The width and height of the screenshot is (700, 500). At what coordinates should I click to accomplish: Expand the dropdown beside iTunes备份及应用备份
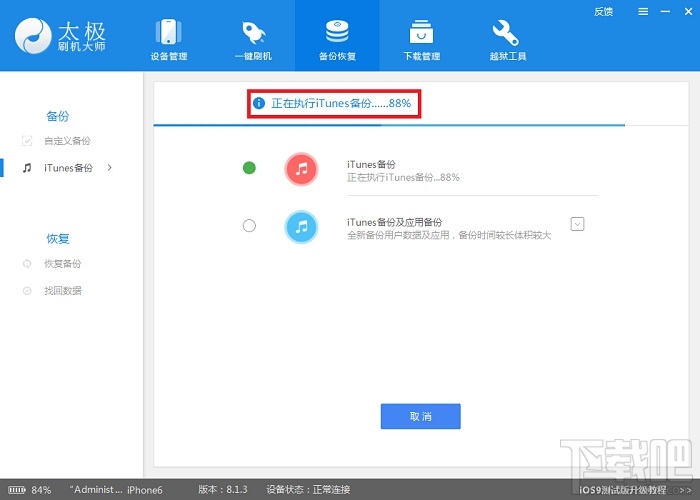577,224
